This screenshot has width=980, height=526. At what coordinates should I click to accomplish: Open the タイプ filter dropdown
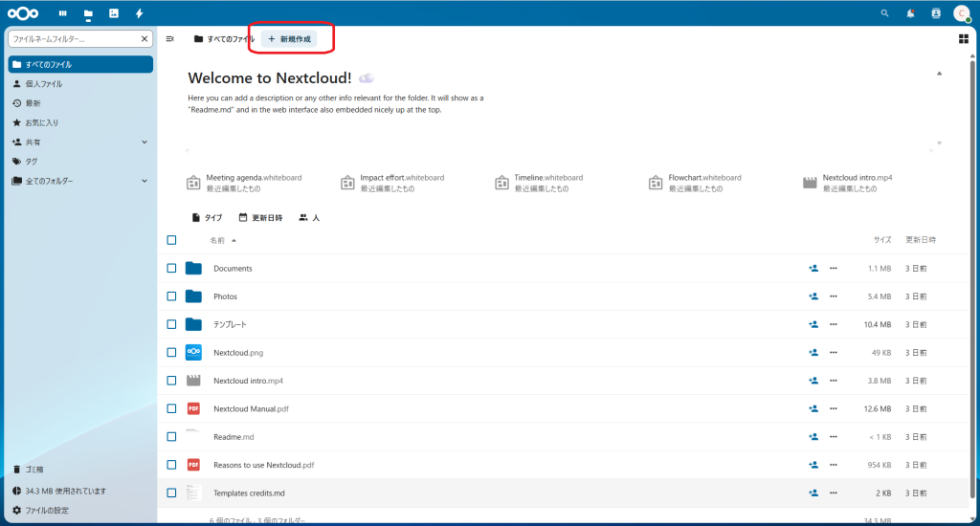coord(207,218)
